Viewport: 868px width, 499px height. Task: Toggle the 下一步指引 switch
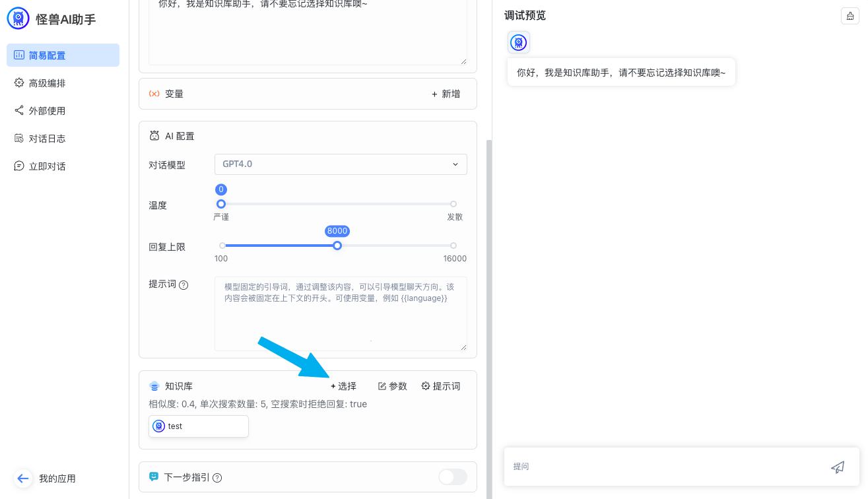[x=453, y=477]
